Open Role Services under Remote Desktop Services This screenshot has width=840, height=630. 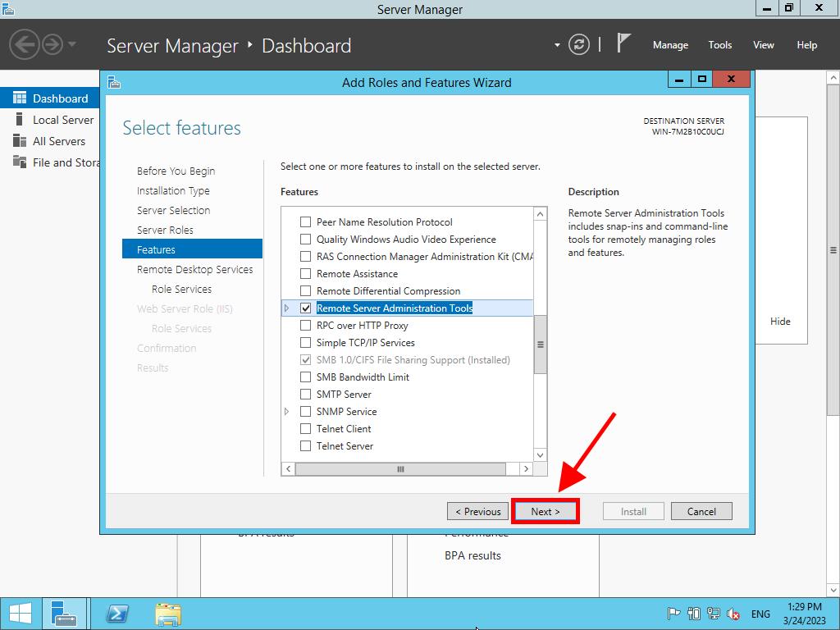[181, 289]
